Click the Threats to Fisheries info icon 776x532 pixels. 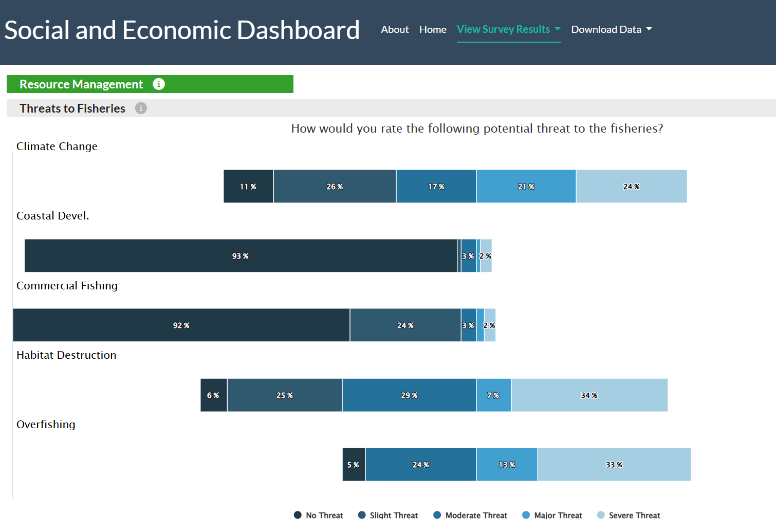tap(141, 108)
